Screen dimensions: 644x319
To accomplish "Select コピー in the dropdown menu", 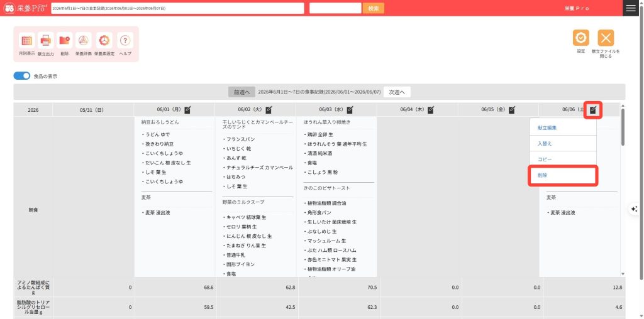I will 563,159.
